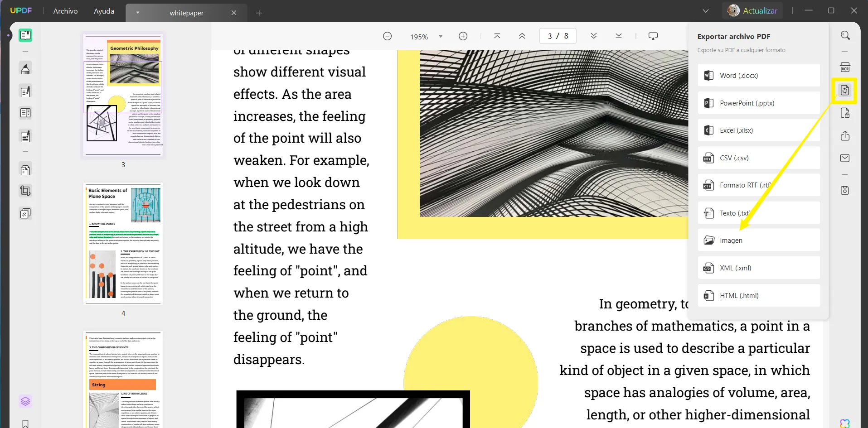Click the page number input field
The height and width of the screenshot is (428, 868).
click(558, 36)
